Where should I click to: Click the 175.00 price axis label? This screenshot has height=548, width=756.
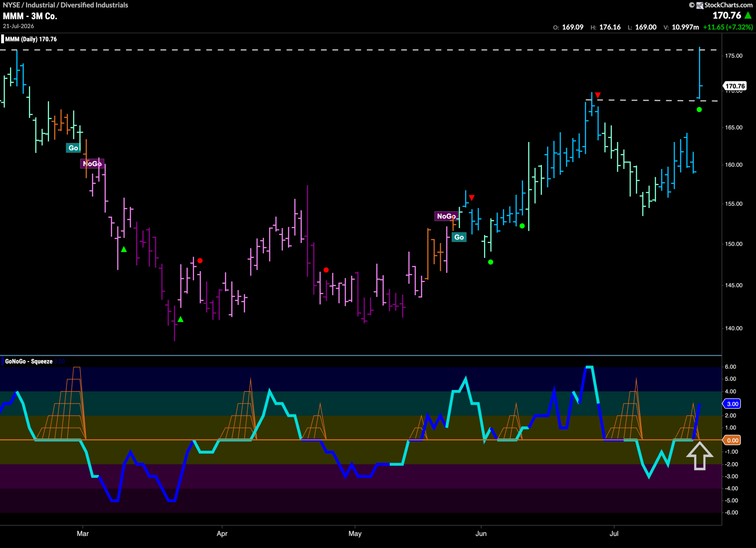coord(734,56)
